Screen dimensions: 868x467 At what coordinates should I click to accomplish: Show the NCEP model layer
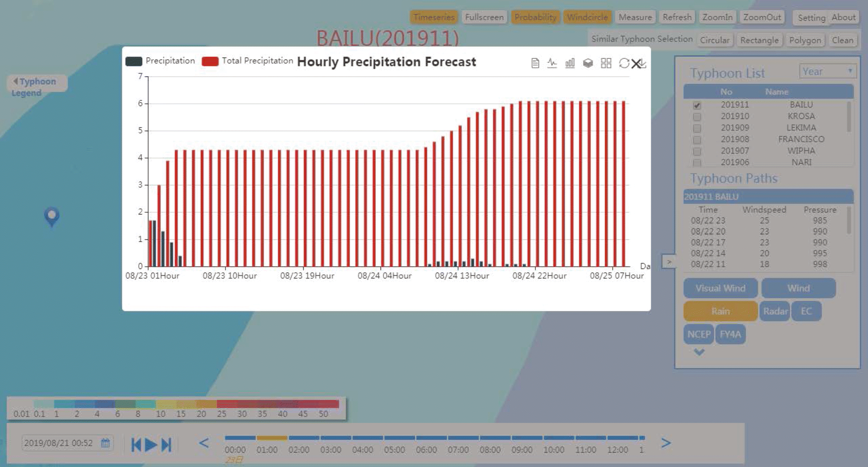coord(699,334)
